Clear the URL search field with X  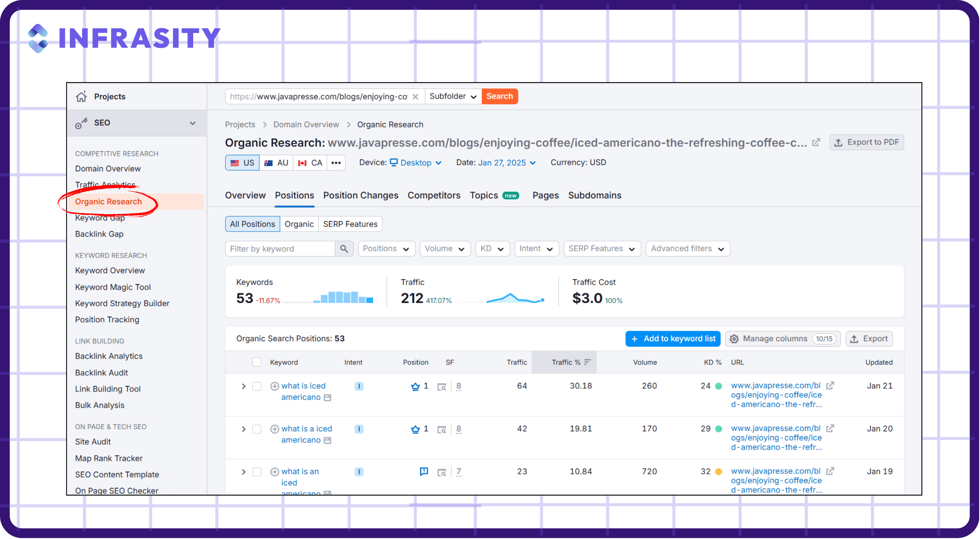point(415,97)
